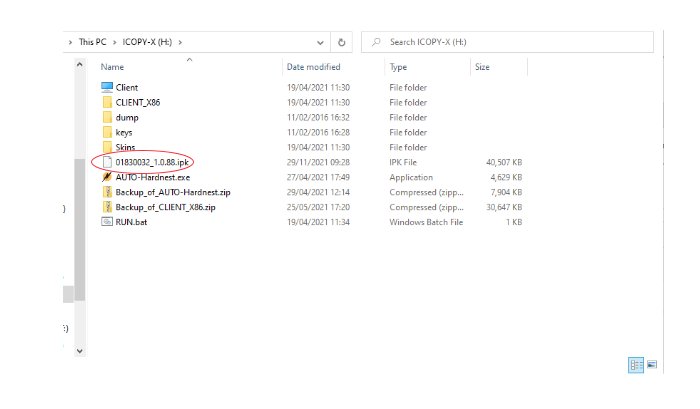This screenshot has height=409, width=700.
Task: Switch to large icons view layout
Action: [x=652, y=365]
